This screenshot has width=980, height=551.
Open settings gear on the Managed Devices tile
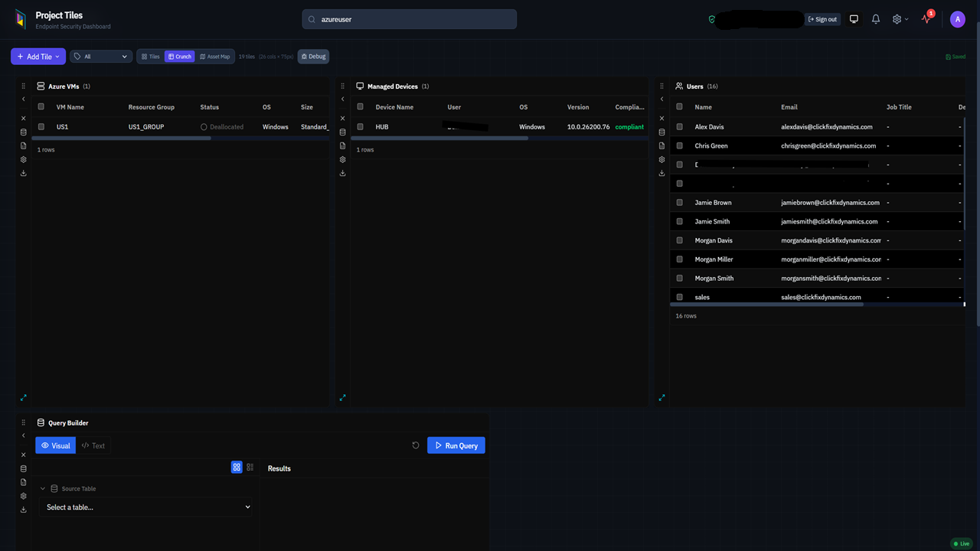point(342,159)
